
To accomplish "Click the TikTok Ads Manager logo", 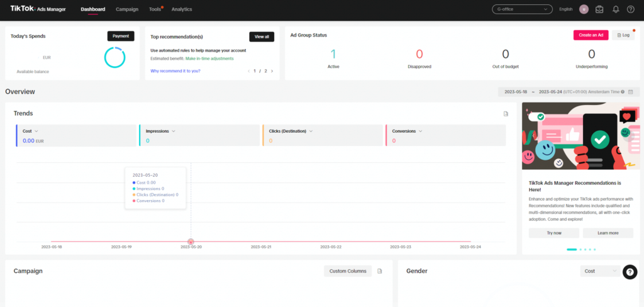I will click(x=38, y=9).
